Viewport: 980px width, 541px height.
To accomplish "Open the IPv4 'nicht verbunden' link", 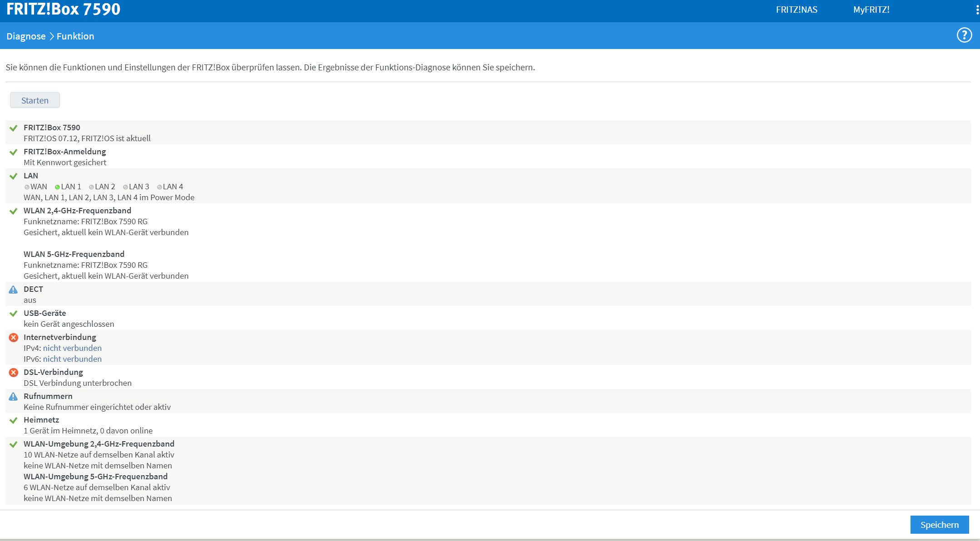I will (72, 348).
